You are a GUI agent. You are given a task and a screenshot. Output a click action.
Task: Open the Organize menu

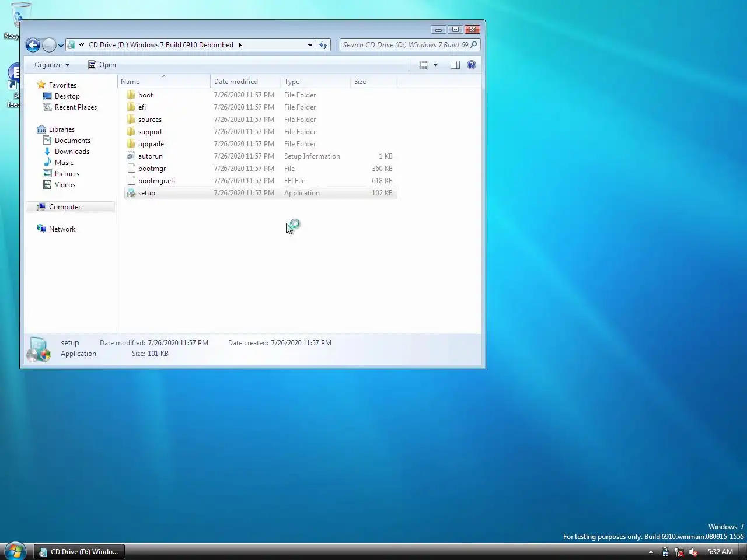click(x=52, y=65)
